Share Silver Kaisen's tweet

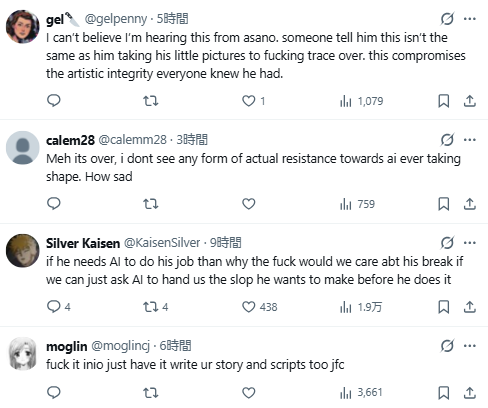coord(470,307)
